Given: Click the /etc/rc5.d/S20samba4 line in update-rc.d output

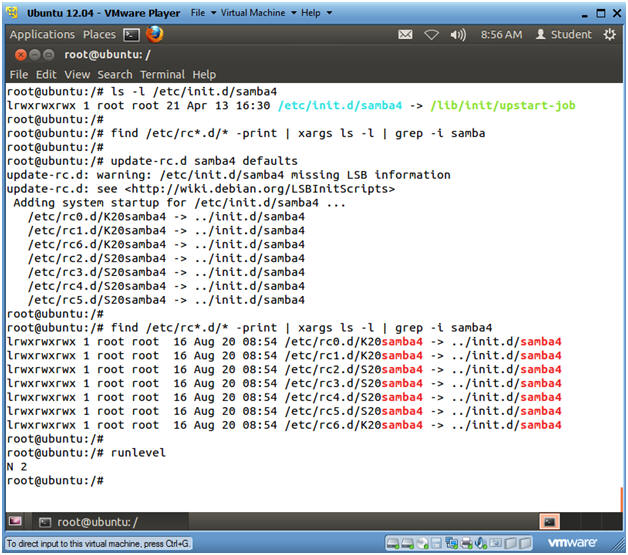Looking at the screenshot, I should point(166,300).
